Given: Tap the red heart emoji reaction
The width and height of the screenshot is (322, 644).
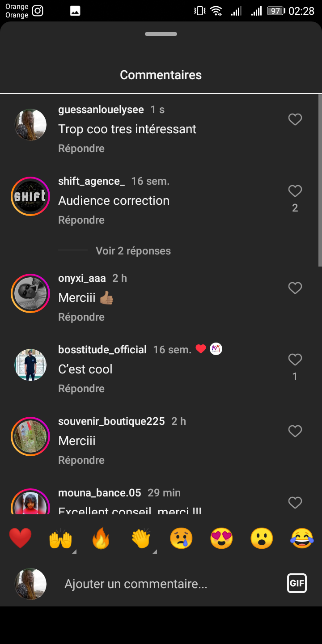Looking at the screenshot, I should [20, 538].
